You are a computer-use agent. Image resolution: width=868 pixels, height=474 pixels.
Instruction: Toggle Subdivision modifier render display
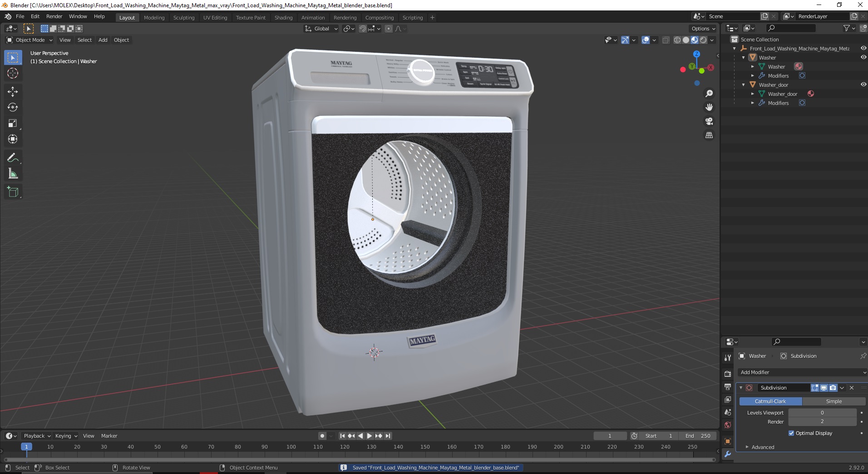click(x=833, y=388)
